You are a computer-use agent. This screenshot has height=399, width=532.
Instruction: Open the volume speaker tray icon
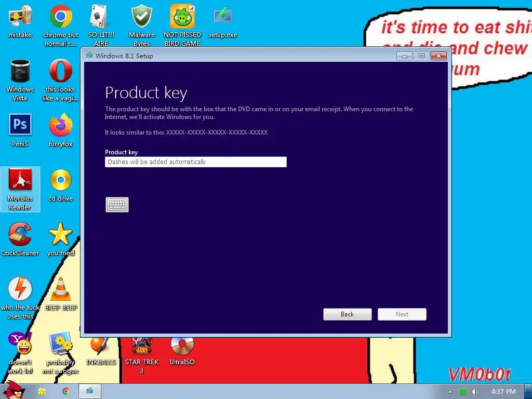pyautogui.click(x=475, y=392)
